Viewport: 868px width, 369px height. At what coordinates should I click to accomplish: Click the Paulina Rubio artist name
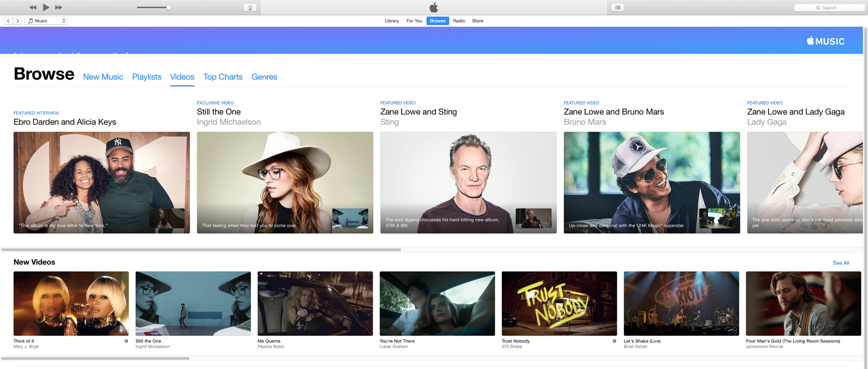click(271, 346)
